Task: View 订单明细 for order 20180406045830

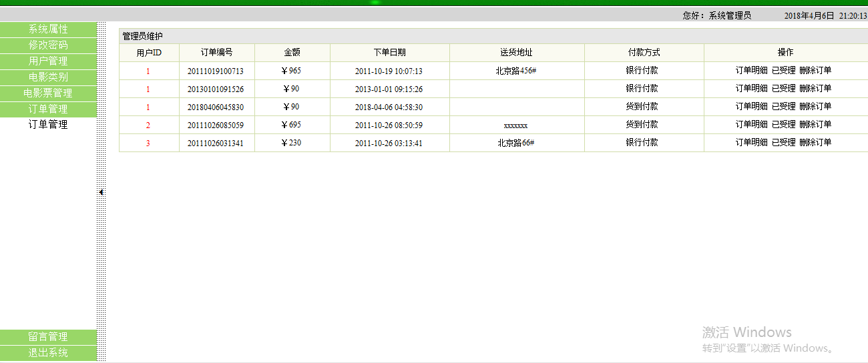Action: pyautogui.click(x=752, y=106)
